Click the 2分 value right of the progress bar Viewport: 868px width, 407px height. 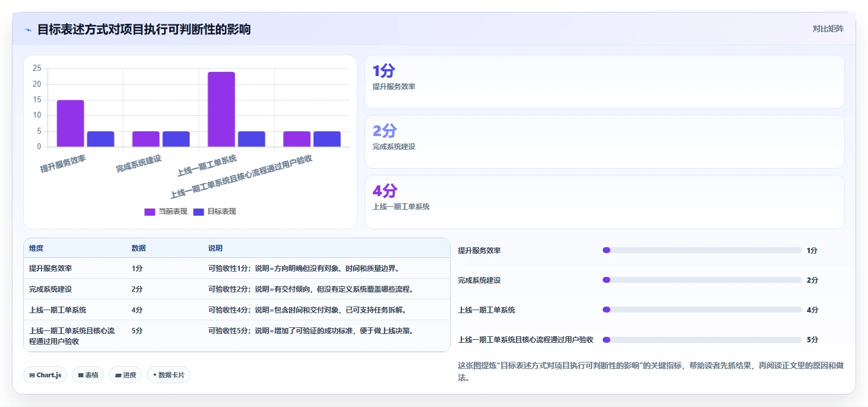[812, 280]
